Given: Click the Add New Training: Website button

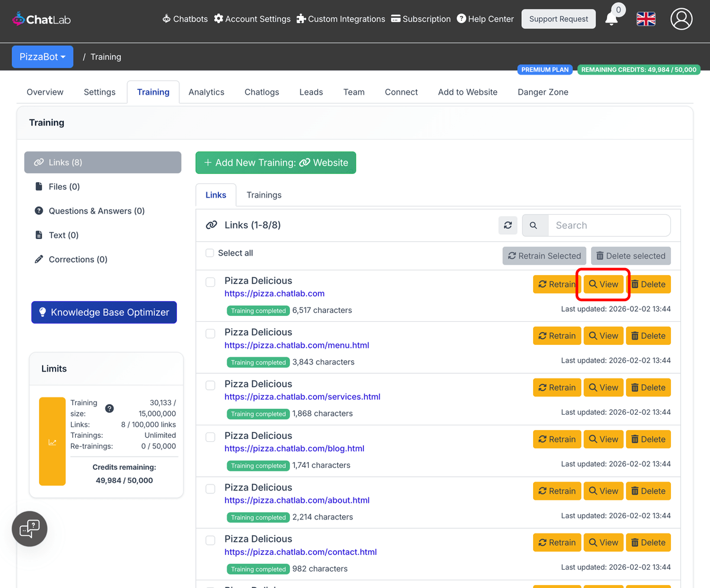Looking at the screenshot, I should tap(275, 162).
